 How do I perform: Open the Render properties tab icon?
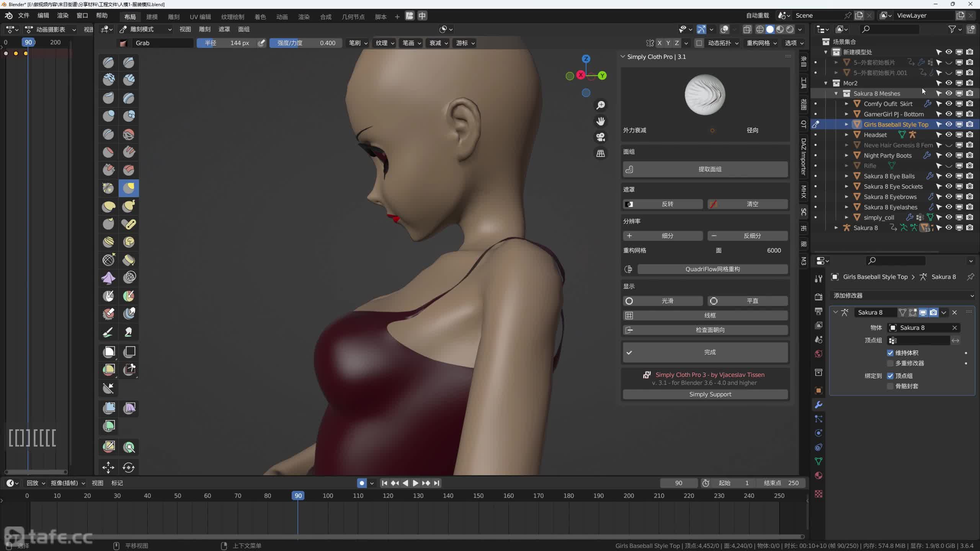pos(818,297)
